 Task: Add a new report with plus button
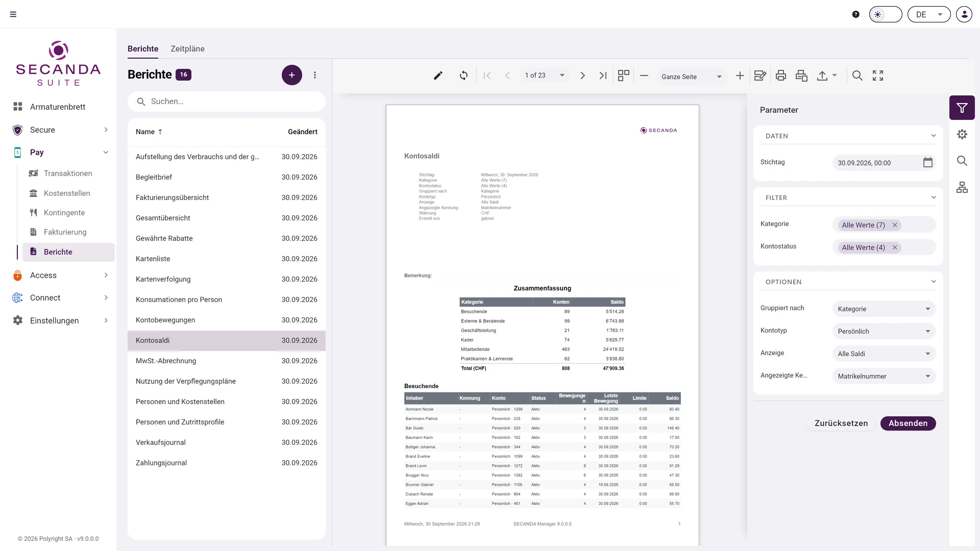[292, 75]
